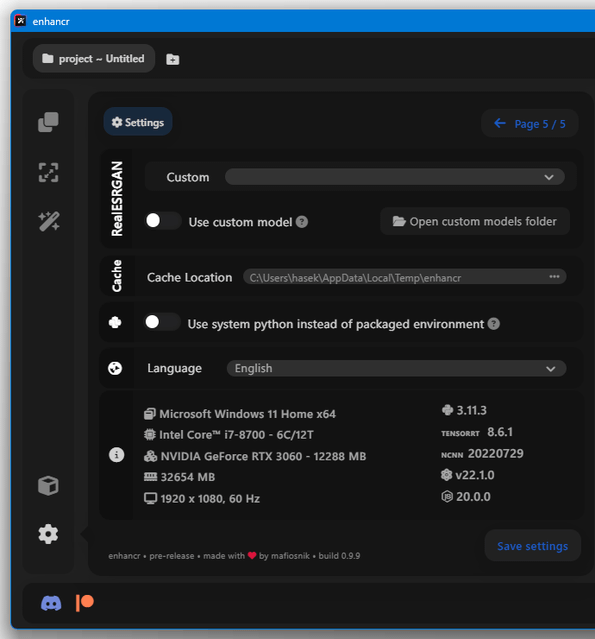The height and width of the screenshot is (639, 595).
Task: Click help icon beside system python option
Action: pyautogui.click(x=494, y=324)
